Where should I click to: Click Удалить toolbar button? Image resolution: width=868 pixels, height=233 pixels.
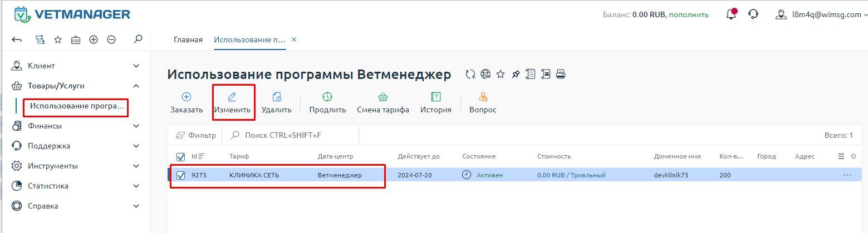tap(277, 103)
